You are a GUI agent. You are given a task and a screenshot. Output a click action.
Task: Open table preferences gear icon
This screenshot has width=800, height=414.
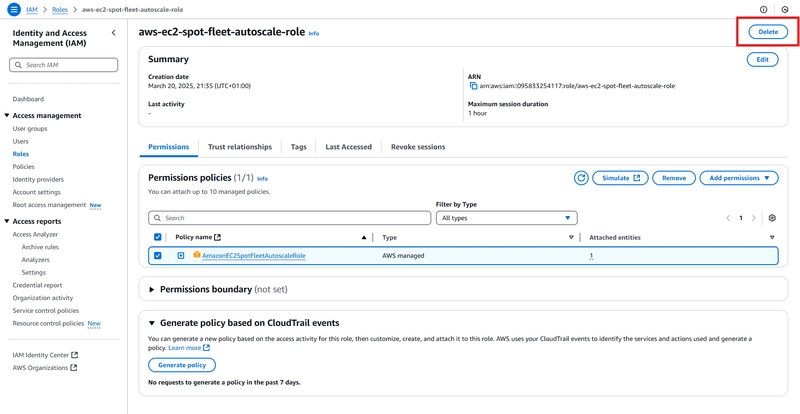[x=772, y=218]
